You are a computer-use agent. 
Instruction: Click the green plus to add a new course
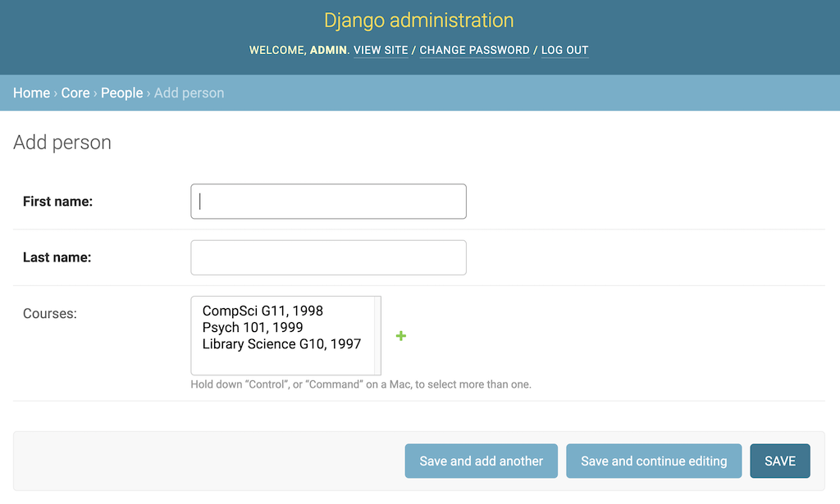tap(400, 336)
